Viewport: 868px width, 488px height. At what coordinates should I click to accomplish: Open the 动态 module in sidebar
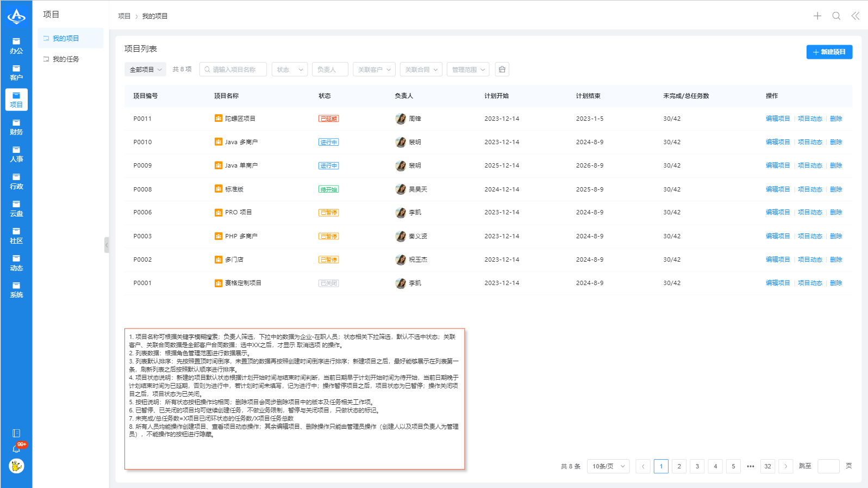[x=16, y=263]
